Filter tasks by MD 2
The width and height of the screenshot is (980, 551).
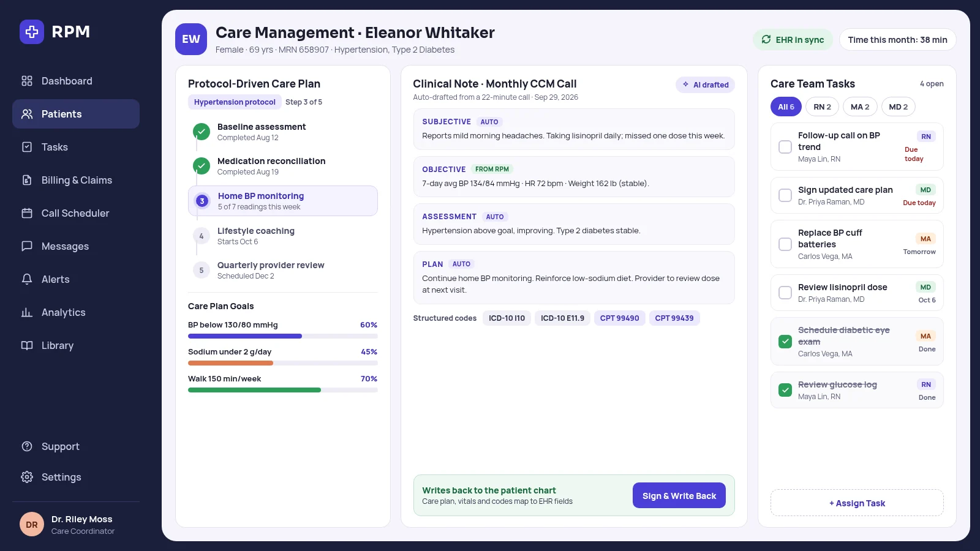(899, 107)
